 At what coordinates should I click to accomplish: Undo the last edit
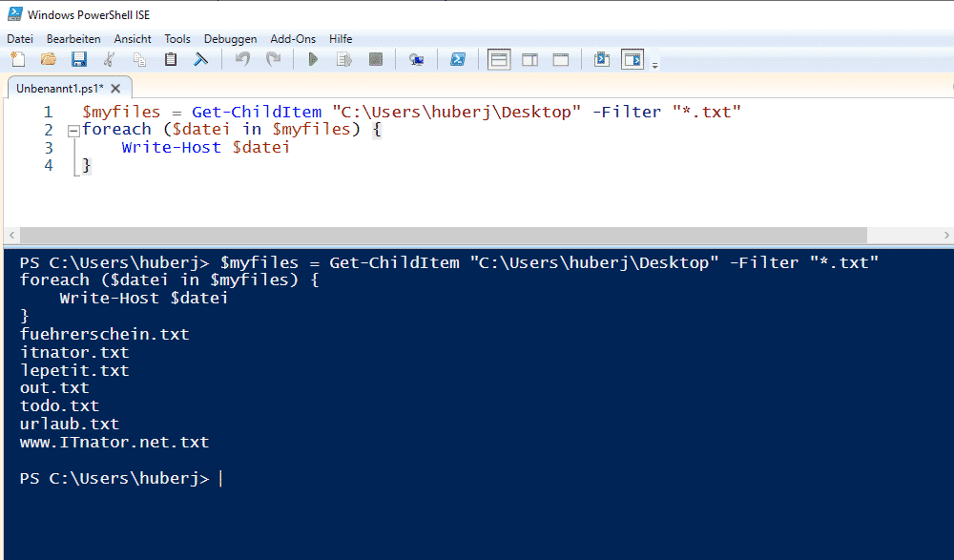242,59
